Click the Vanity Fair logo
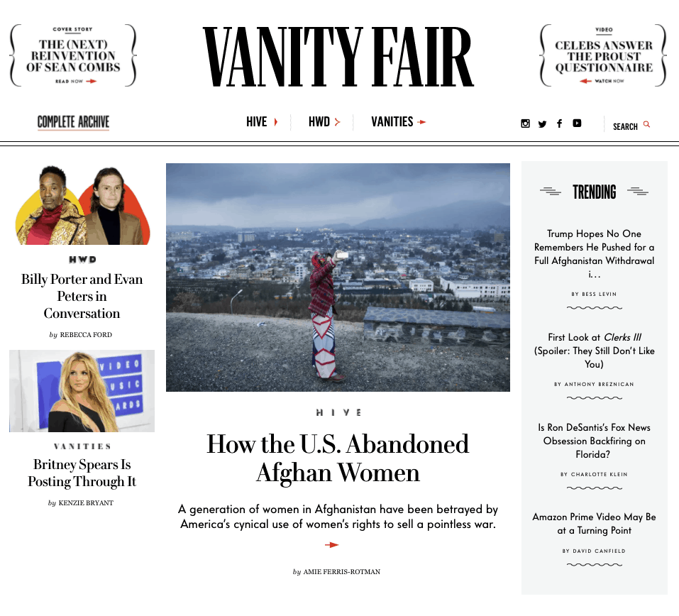The height and width of the screenshot is (616, 679). click(x=338, y=56)
